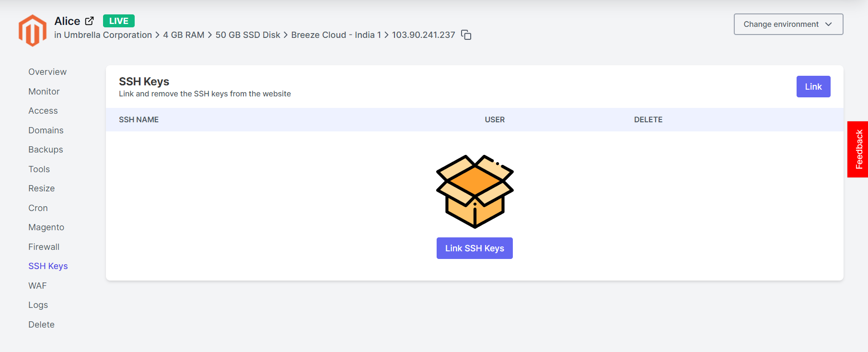
Task: Go to the Overview section
Action: coord(47,72)
